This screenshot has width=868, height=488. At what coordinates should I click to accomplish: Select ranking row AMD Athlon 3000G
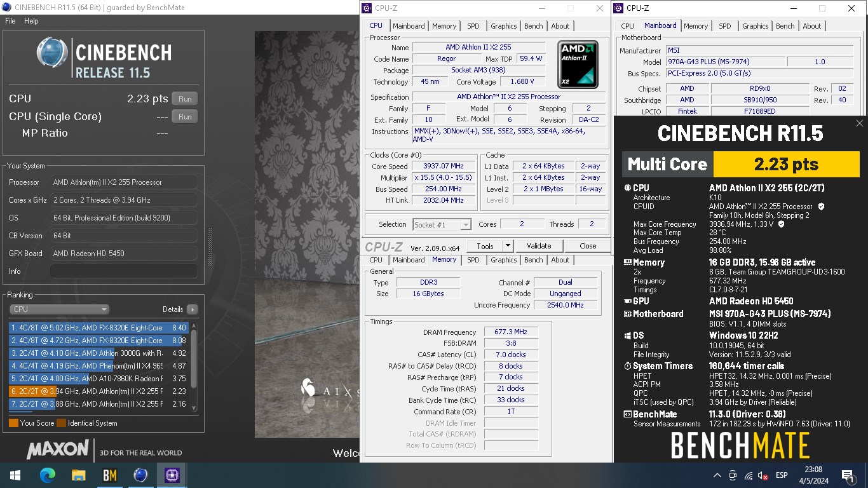[x=98, y=353]
